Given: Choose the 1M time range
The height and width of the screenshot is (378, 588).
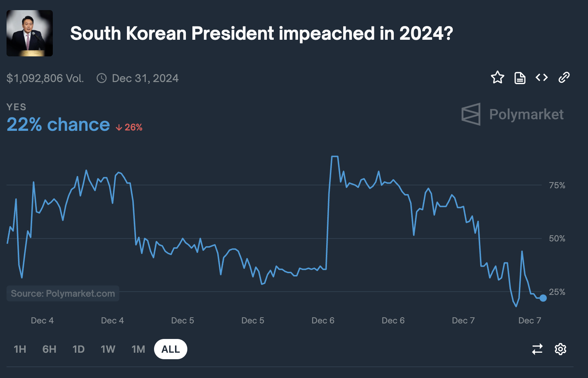Looking at the screenshot, I should click(x=138, y=349).
